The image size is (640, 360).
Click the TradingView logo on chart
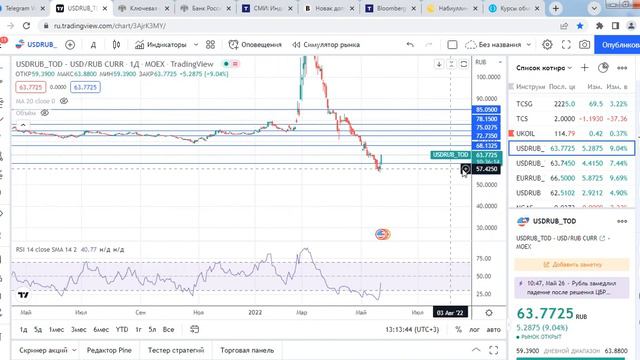click(x=23, y=295)
